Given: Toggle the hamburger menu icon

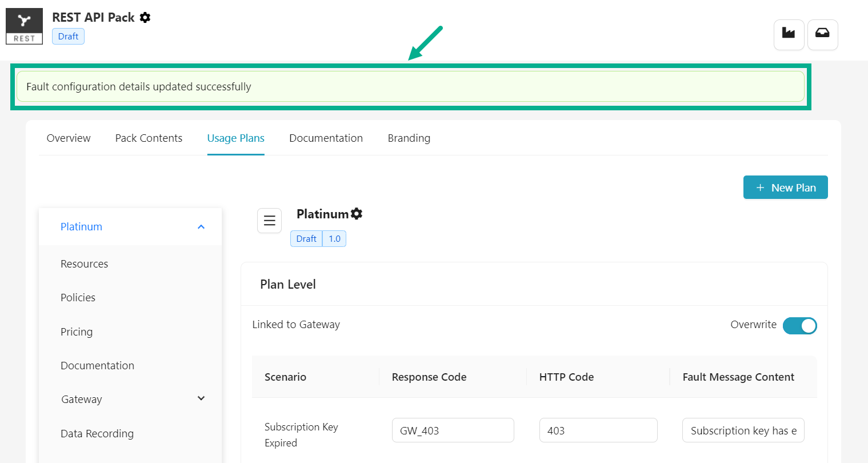Looking at the screenshot, I should [269, 221].
